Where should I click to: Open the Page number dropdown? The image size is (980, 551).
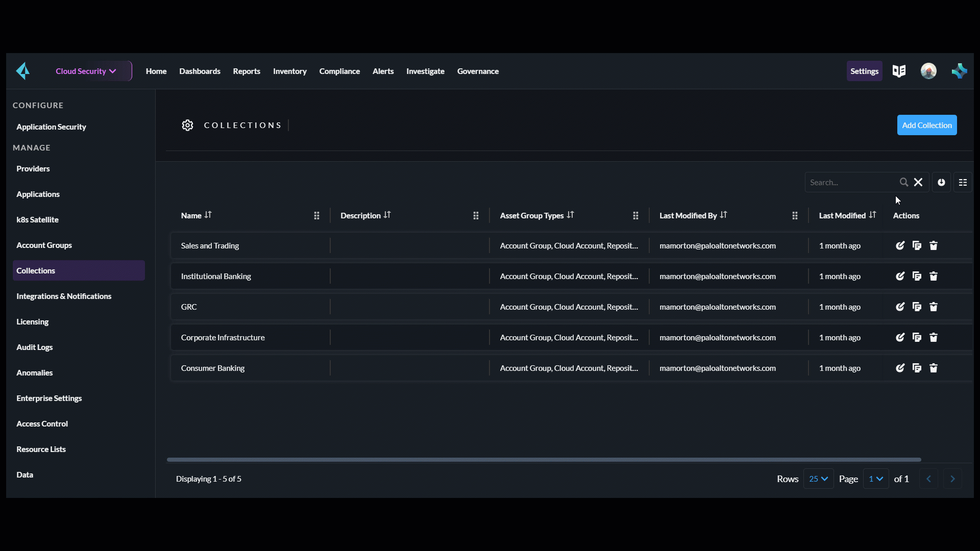(x=876, y=479)
